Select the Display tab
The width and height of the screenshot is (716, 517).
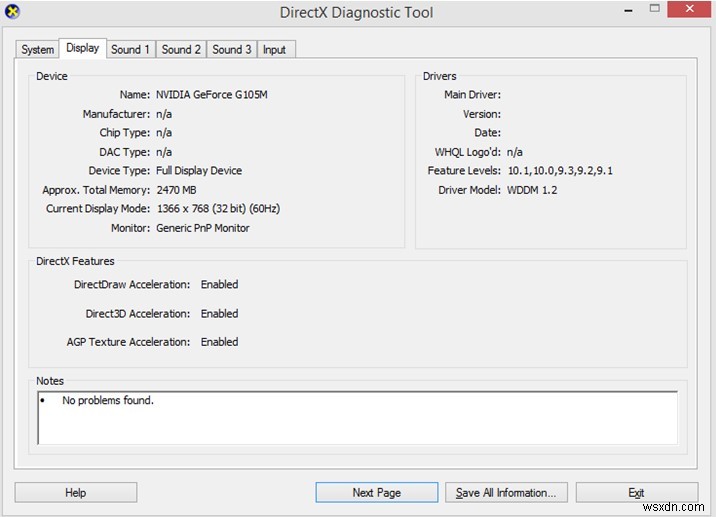tap(83, 48)
